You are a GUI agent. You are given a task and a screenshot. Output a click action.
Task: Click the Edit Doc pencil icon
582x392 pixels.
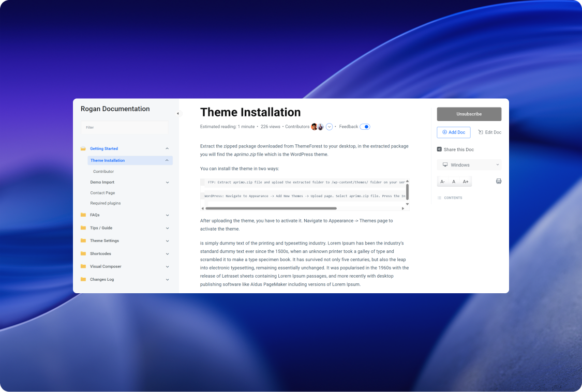pyautogui.click(x=480, y=132)
